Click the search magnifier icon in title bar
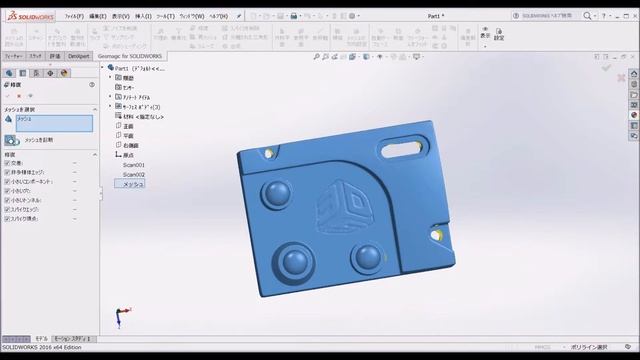Image resolution: width=640 pixels, height=360 pixels. [587, 16]
